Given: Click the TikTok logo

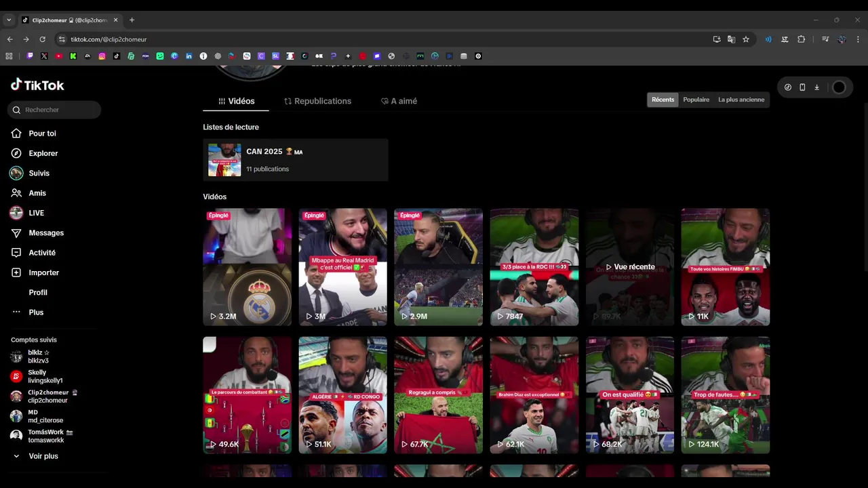Looking at the screenshot, I should [x=37, y=85].
